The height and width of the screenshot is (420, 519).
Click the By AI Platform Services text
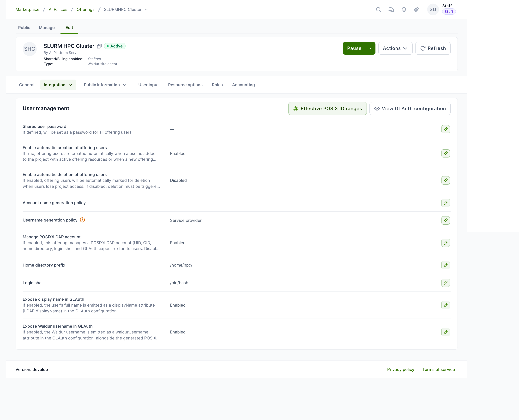(x=63, y=53)
